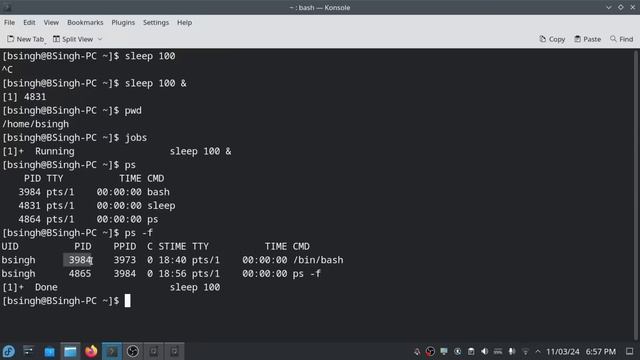Screen dimensions: 640x360
Task: Click the terminal cursor at the last prompt
Action: click(x=127, y=301)
